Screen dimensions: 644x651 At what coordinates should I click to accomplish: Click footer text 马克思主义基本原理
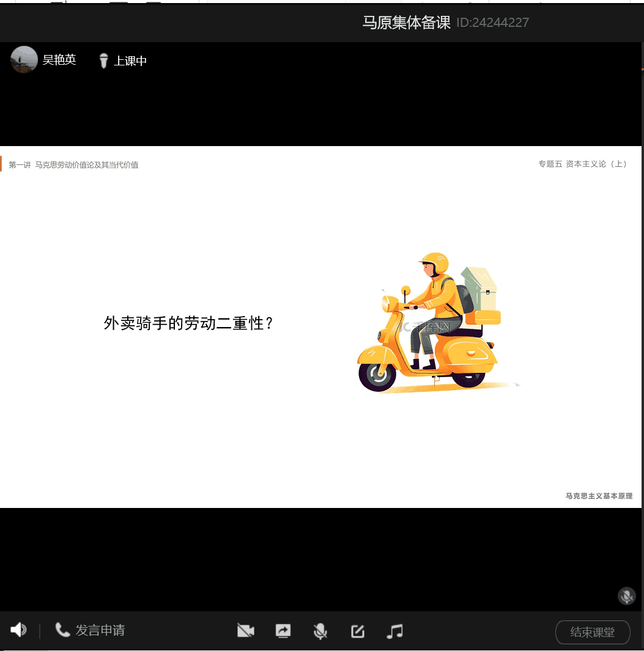599,496
